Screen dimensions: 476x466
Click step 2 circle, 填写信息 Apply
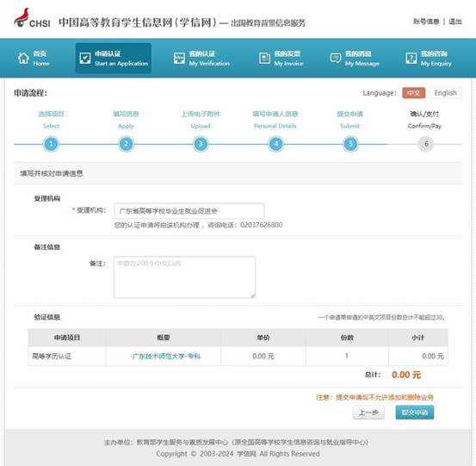[126, 144]
